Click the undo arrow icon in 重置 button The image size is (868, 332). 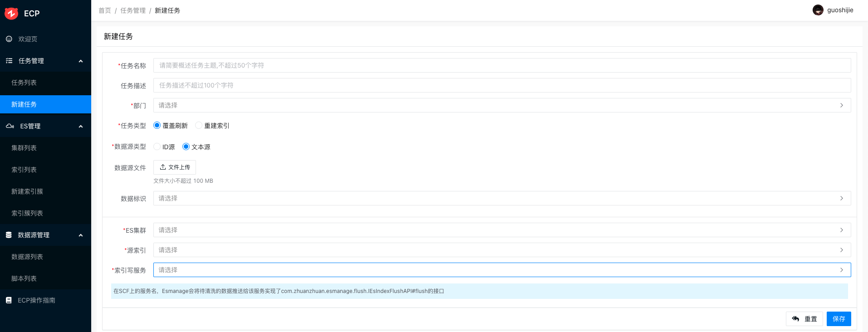tap(795, 319)
